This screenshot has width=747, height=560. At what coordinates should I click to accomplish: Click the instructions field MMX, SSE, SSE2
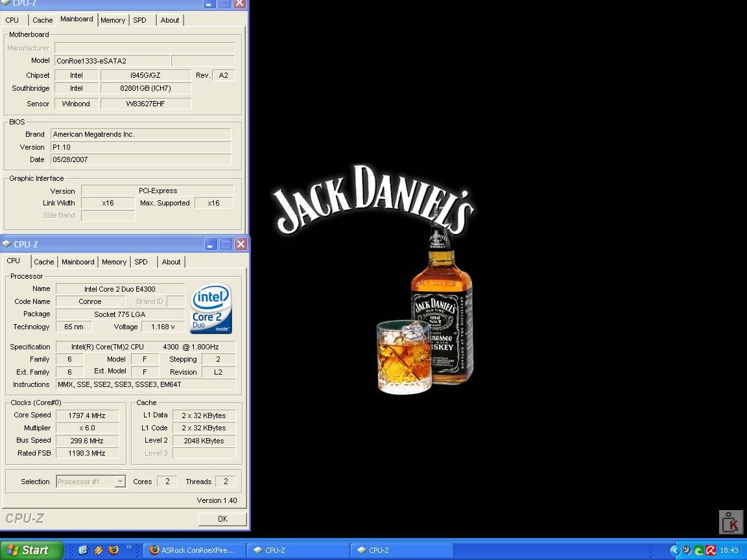pos(145,384)
